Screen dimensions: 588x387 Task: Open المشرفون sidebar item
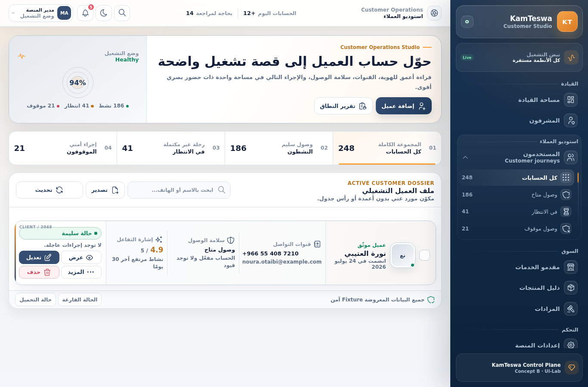pyautogui.click(x=519, y=121)
